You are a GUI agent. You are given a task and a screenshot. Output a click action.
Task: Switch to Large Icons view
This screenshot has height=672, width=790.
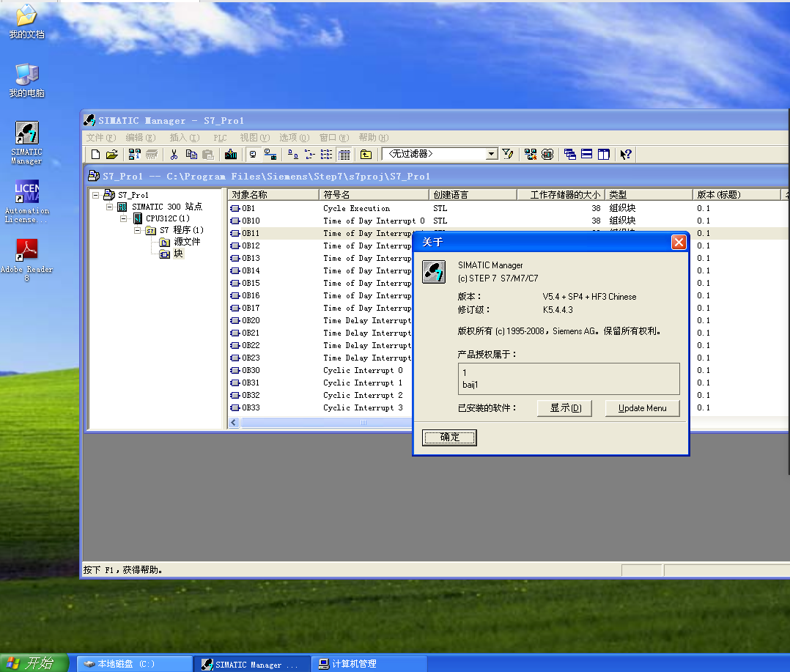coord(292,154)
